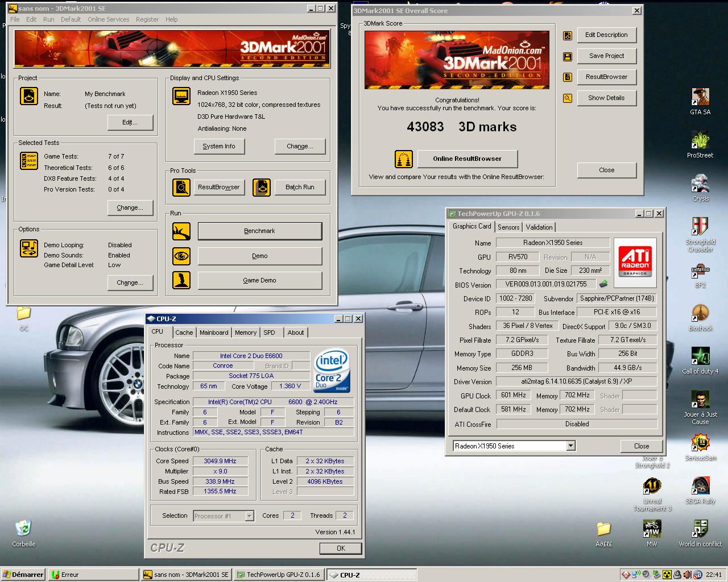Click the Show Details button
This screenshot has width=728, height=582.
606,98
